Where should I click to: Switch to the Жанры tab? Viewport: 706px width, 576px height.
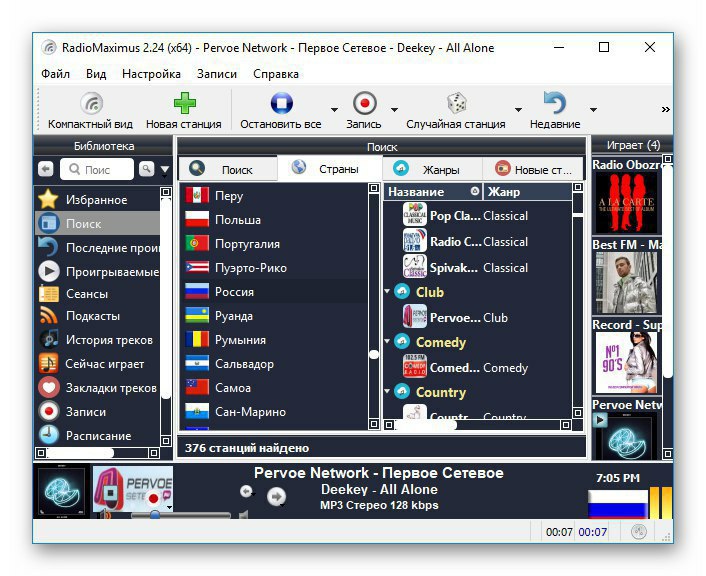click(432, 169)
